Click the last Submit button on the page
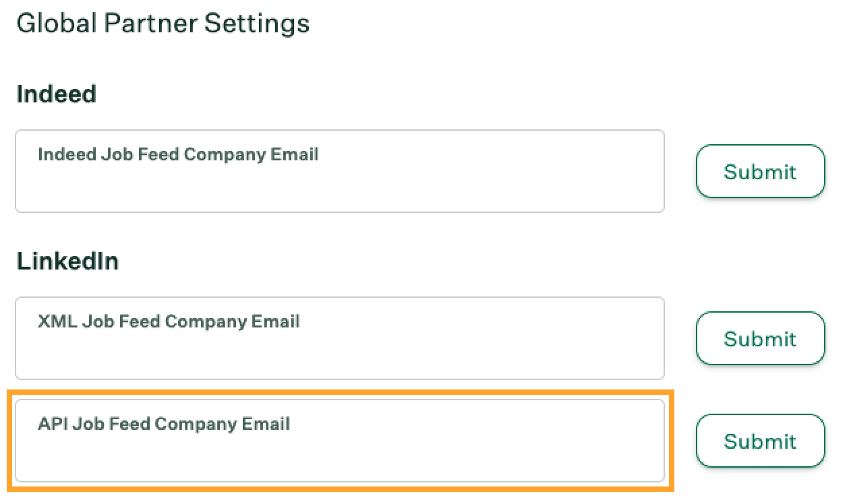Viewport: 847px width, 504px height. [x=760, y=441]
